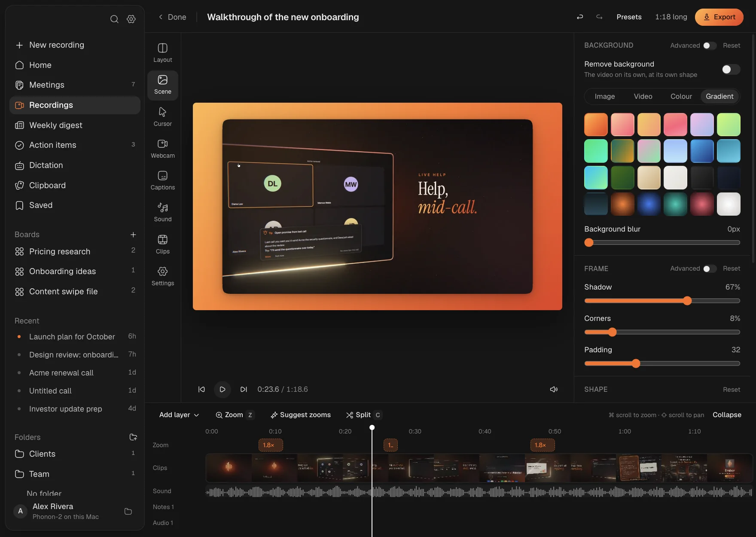756x537 pixels.
Task: Toggle Advanced mode for Background
Action: point(710,46)
